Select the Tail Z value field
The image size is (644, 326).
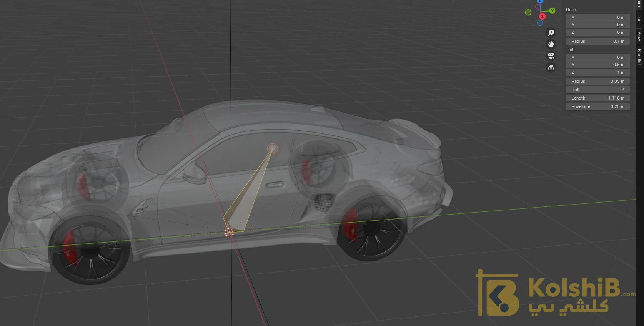tap(597, 72)
